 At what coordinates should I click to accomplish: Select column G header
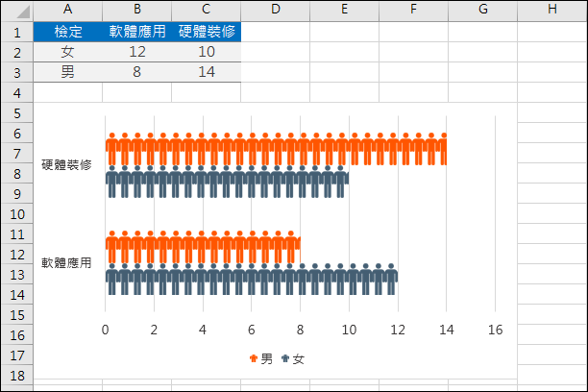coord(482,11)
